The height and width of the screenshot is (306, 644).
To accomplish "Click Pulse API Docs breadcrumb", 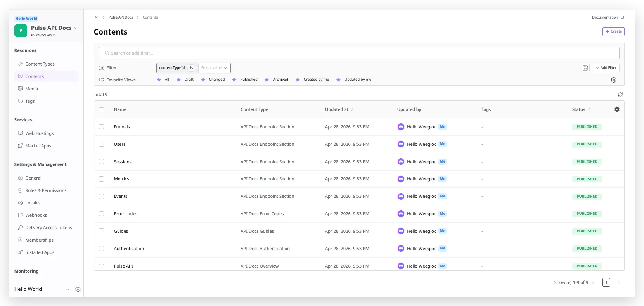I will click(121, 17).
